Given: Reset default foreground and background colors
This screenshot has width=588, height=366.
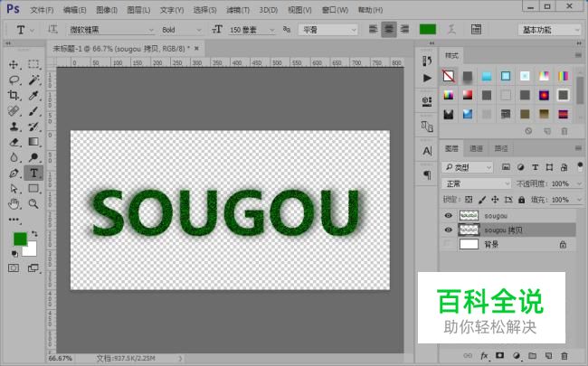Looking at the screenshot, I should coord(14,254).
